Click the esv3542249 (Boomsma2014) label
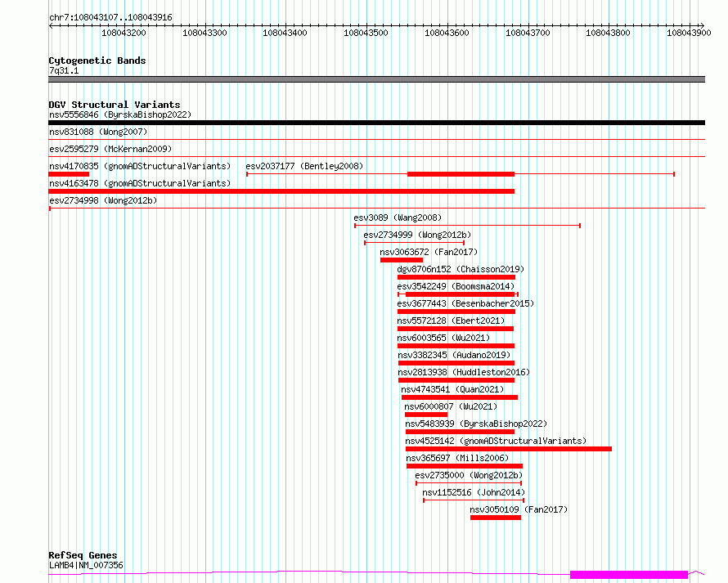The width and height of the screenshot is (728, 583). [x=456, y=286]
